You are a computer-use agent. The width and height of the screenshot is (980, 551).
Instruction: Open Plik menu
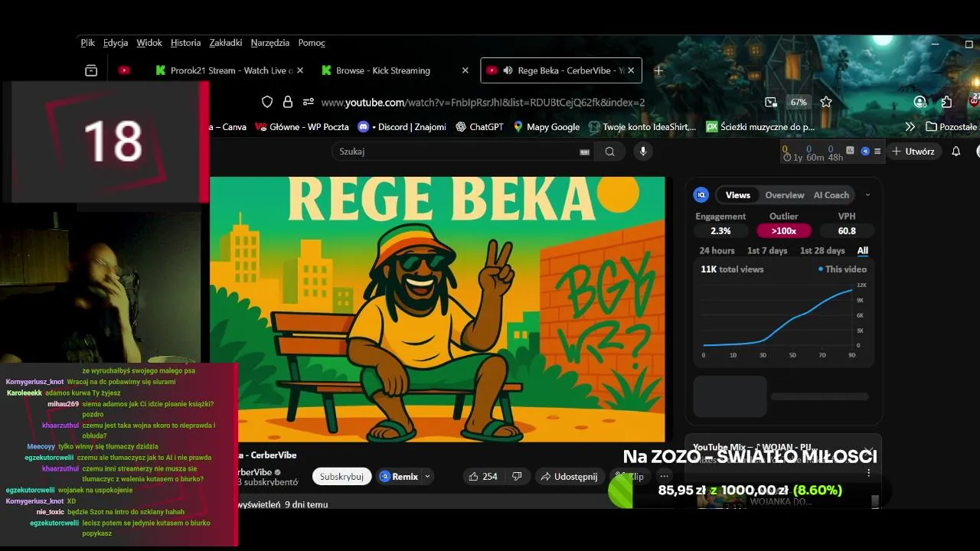[87, 43]
